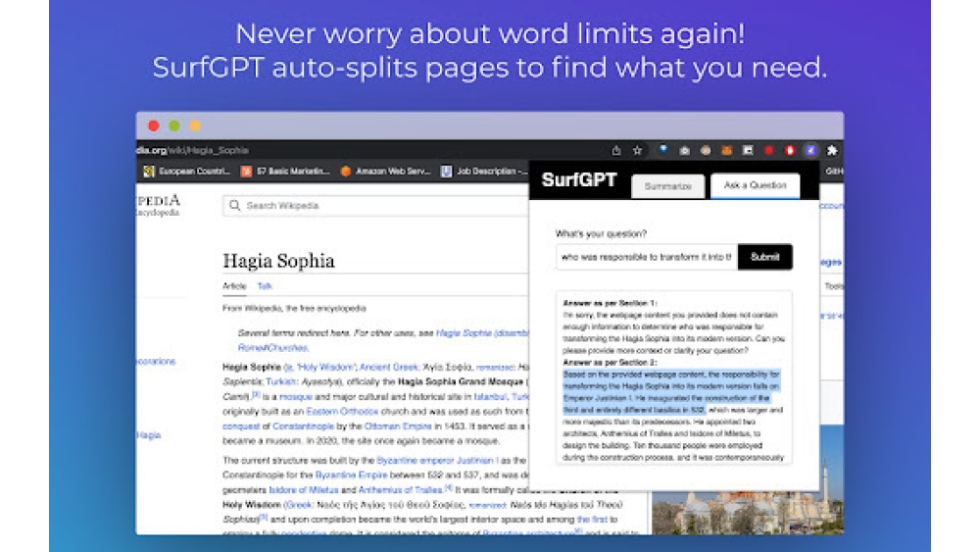The height and width of the screenshot is (552, 980).
Task: Open the Ancient Greek link
Action: click(x=389, y=368)
